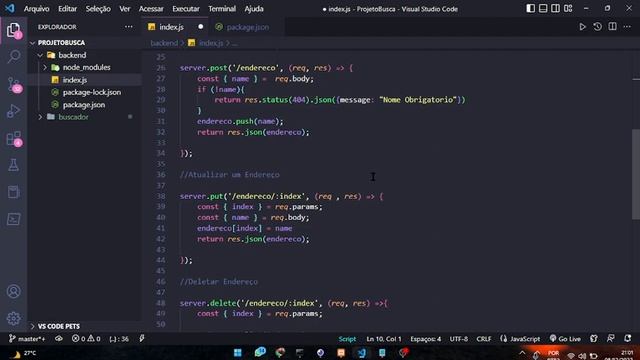Open the Source Control view

tap(14, 84)
